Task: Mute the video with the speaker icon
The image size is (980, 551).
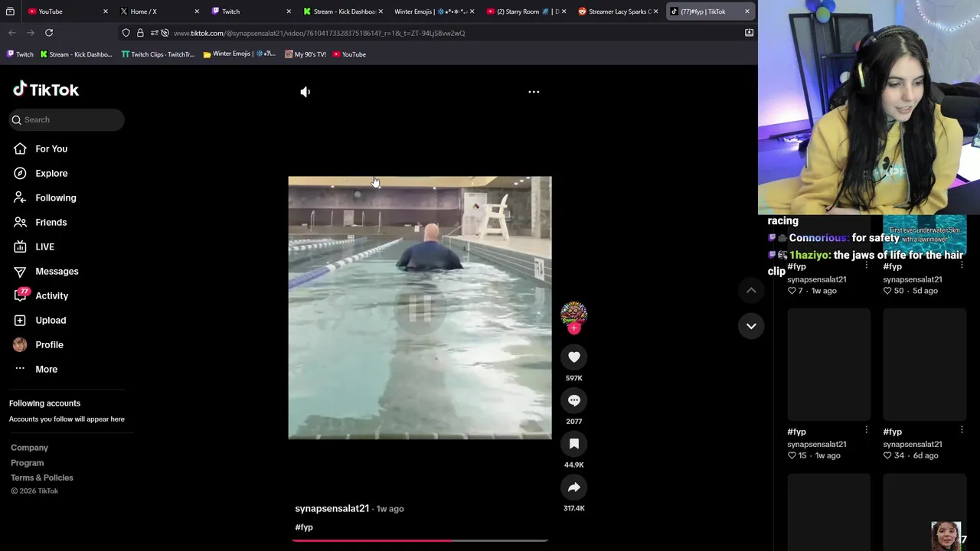Action: tap(305, 92)
